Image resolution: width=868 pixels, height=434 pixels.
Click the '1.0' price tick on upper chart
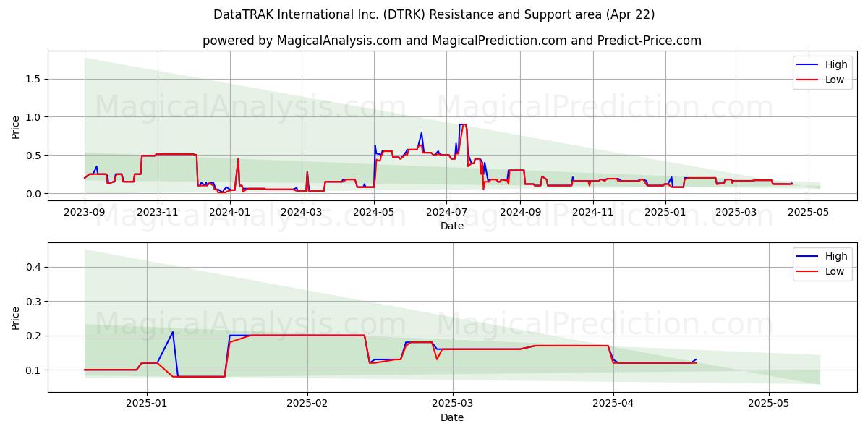(35, 117)
